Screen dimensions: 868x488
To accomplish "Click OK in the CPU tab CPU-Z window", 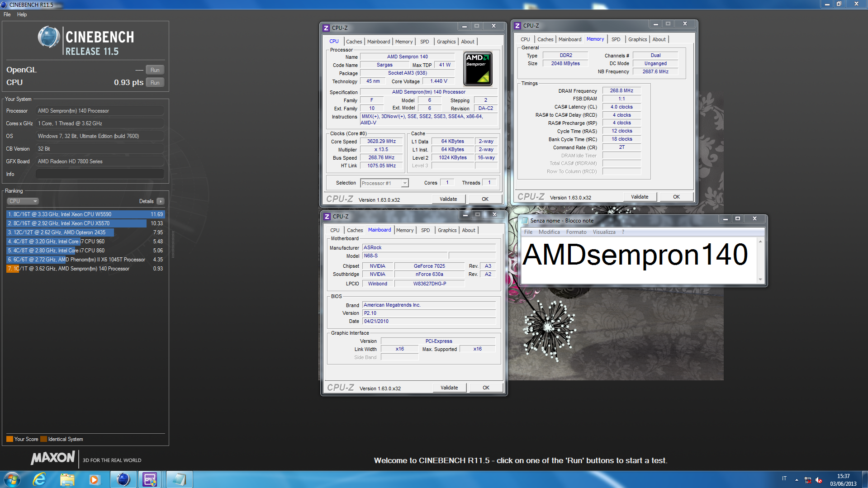I will [485, 199].
